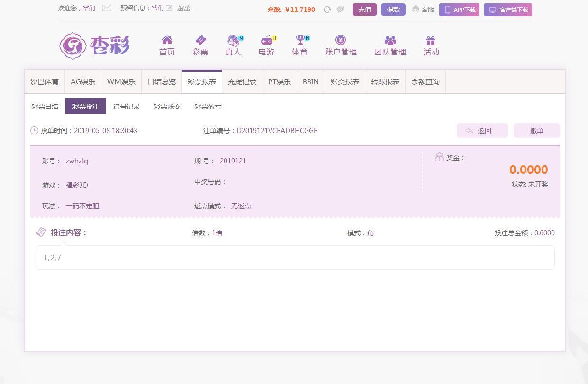Switch to the 充提记录 tab
The height and width of the screenshot is (384, 588).
coord(242,81)
